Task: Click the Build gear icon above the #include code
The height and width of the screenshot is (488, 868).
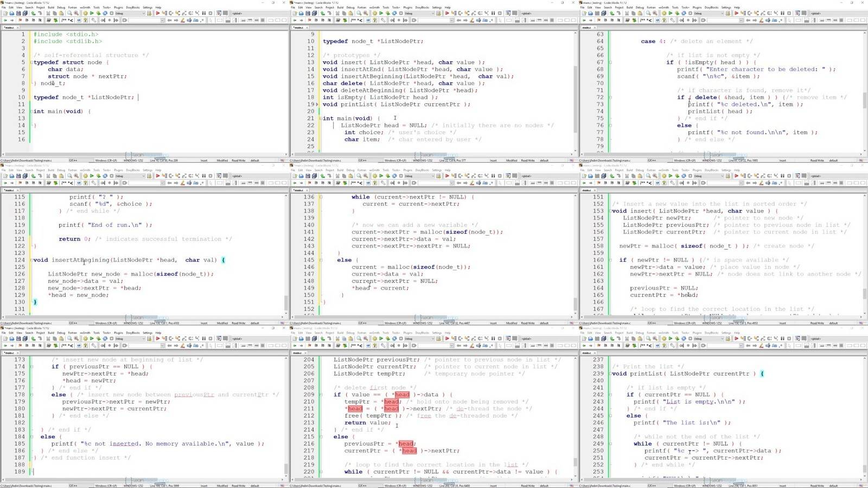Action: 85,13
